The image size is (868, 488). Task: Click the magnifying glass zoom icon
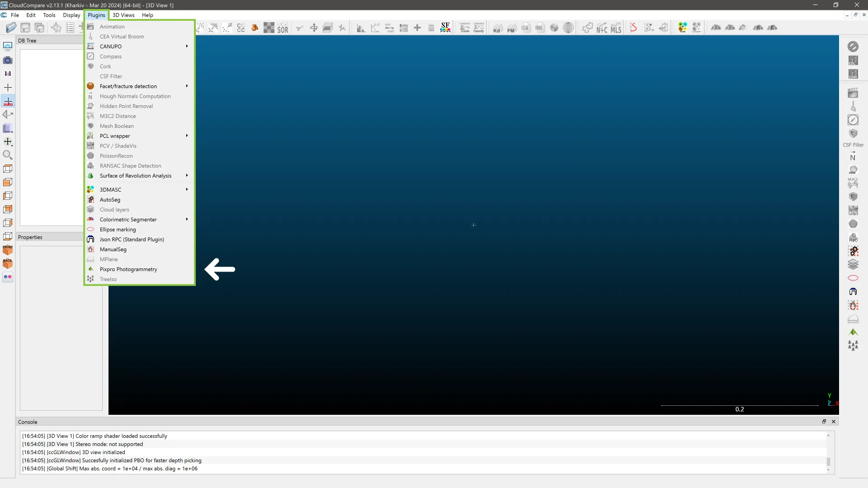click(x=8, y=155)
